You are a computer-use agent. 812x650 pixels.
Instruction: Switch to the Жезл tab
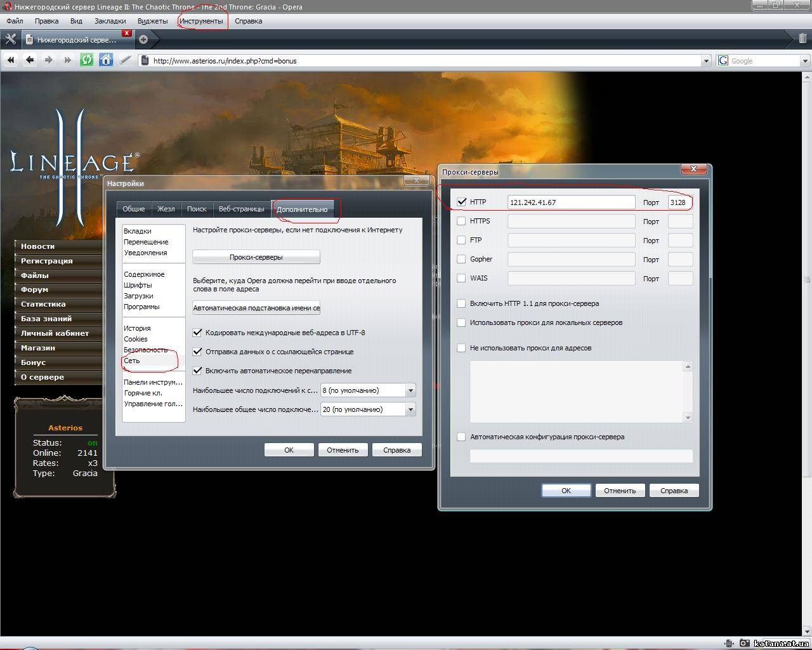[166, 209]
